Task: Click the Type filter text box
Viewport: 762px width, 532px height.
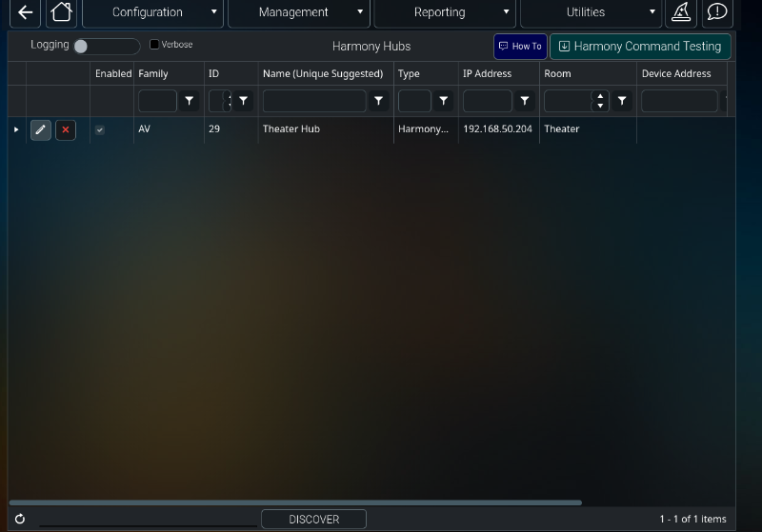Action: pos(414,101)
